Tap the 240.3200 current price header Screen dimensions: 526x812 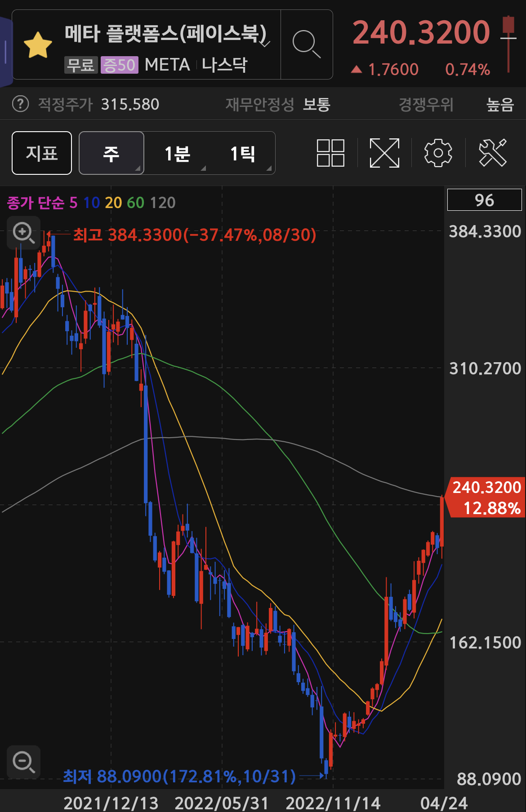click(421, 32)
